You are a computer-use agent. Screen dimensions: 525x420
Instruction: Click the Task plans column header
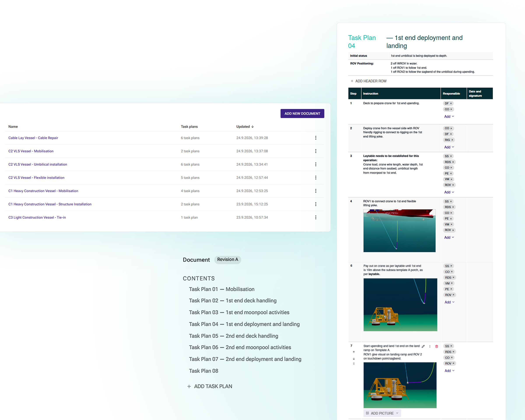(189, 127)
